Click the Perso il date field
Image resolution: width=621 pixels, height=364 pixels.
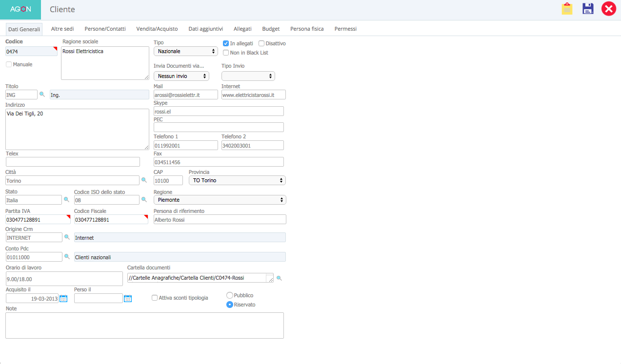pyautogui.click(x=99, y=298)
